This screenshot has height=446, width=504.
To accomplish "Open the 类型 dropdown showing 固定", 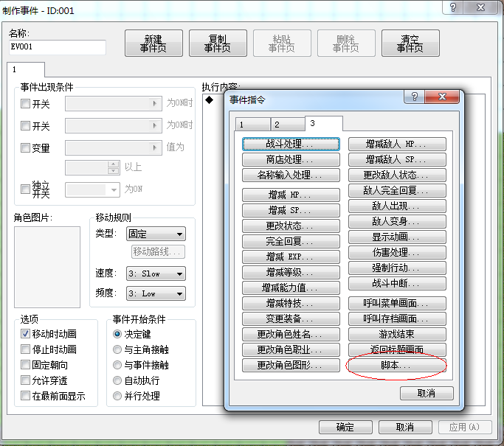I will 156,234.
